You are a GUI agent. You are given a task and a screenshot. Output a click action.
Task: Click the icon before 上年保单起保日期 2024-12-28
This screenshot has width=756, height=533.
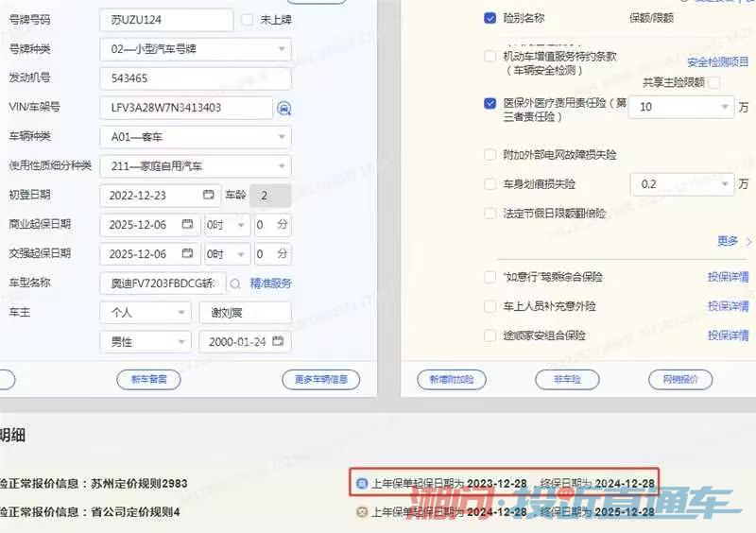(x=361, y=511)
